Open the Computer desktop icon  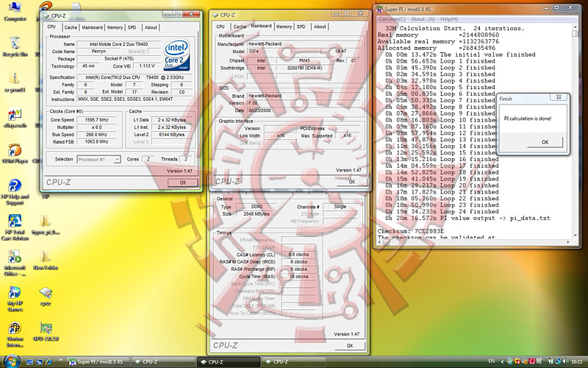coord(15,11)
